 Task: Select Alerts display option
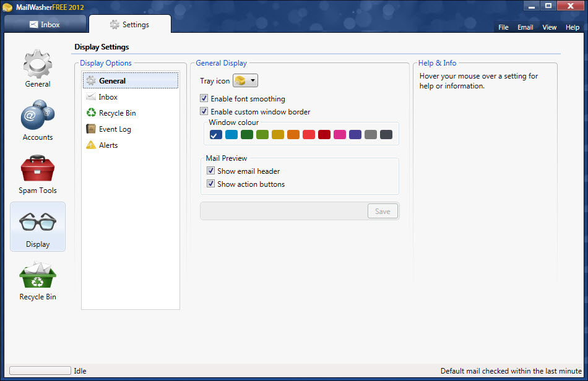click(x=131, y=145)
